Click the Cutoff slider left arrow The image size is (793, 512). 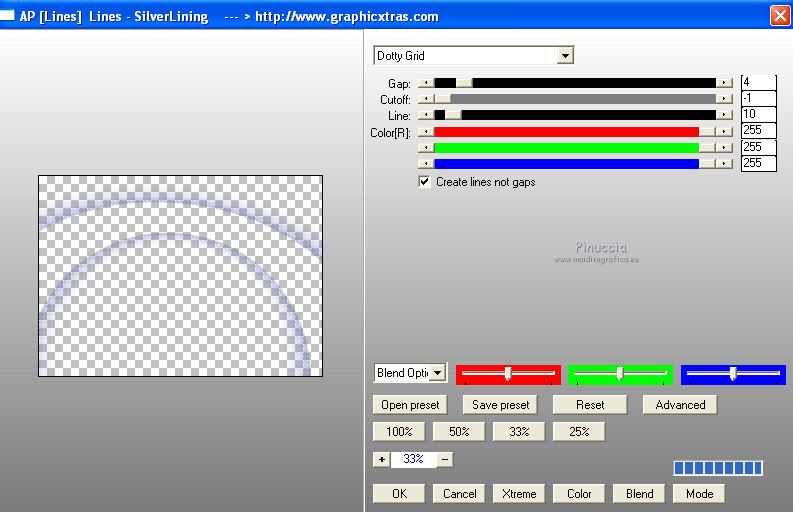426,99
